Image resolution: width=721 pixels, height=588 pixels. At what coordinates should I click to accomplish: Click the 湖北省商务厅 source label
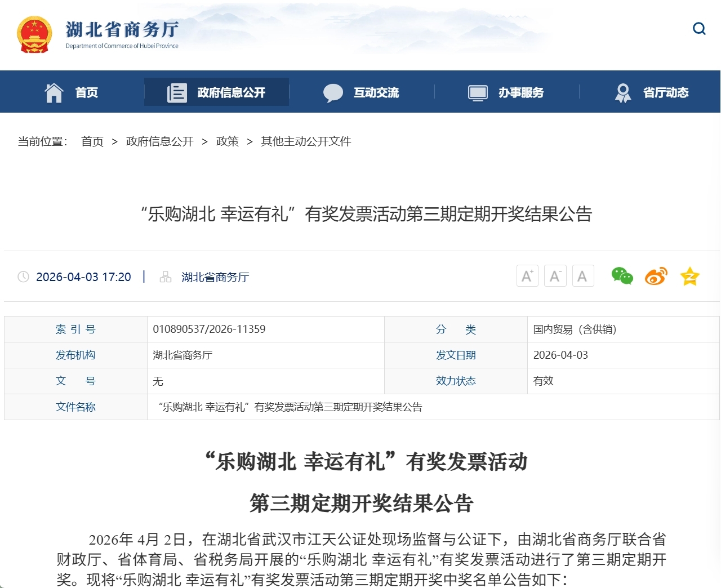[x=215, y=277]
